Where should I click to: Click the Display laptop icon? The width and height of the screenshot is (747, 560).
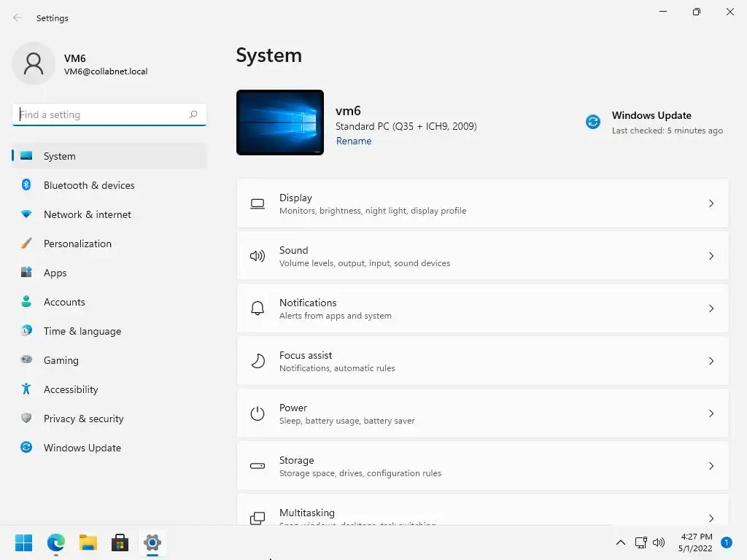point(258,204)
